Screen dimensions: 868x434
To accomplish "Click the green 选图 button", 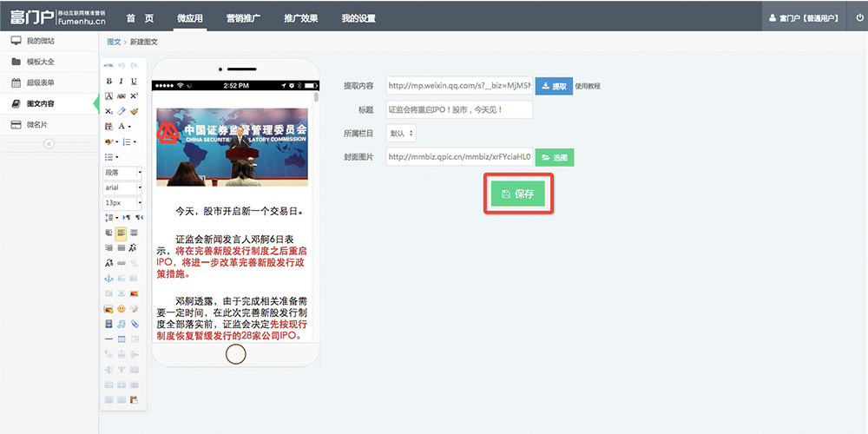I will pos(555,157).
